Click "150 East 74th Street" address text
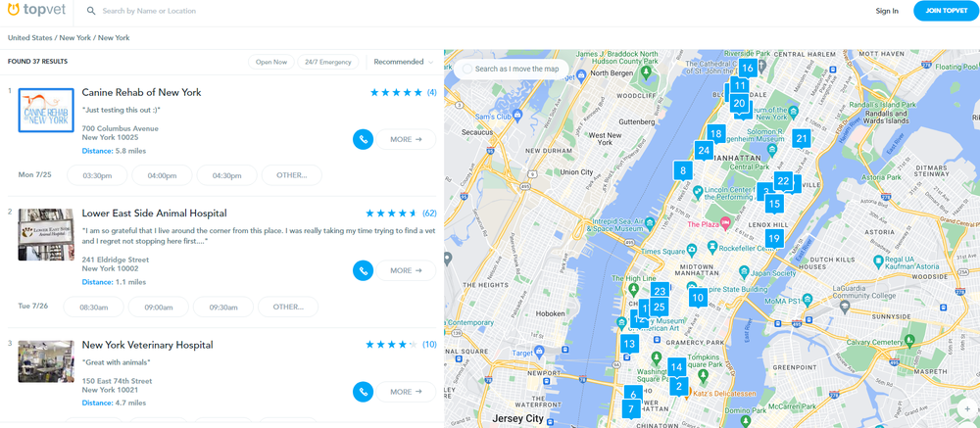This screenshot has height=428, width=980. click(x=117, y=381)
